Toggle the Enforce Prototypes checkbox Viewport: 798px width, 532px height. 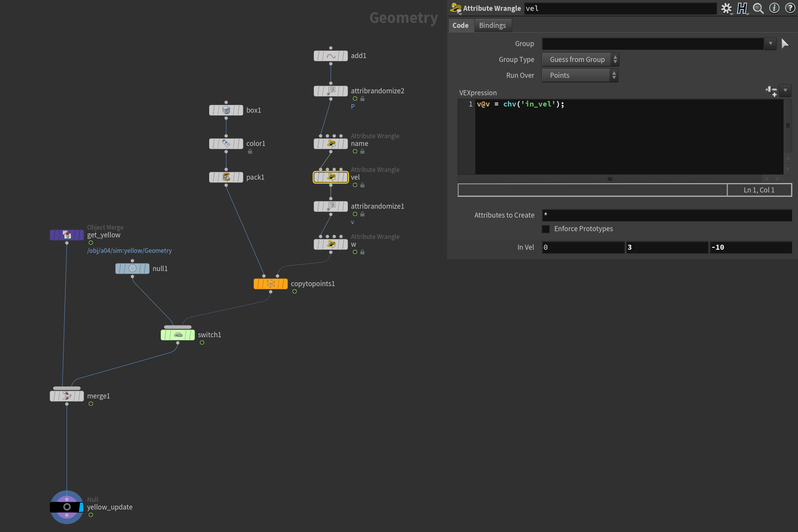545,229
